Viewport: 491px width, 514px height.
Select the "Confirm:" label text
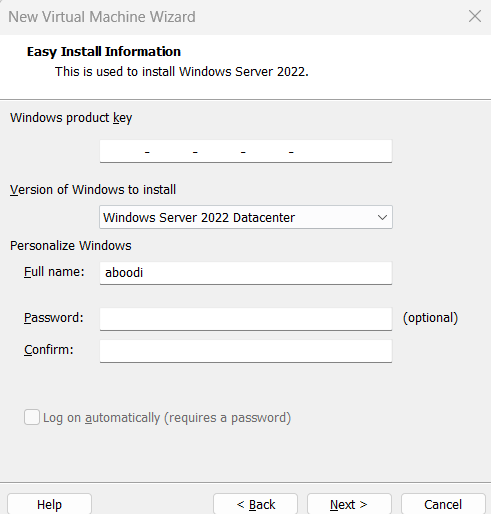point(49,350)
